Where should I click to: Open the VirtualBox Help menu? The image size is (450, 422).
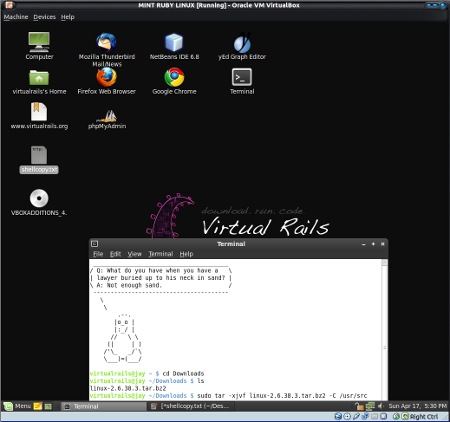(68, 17)
